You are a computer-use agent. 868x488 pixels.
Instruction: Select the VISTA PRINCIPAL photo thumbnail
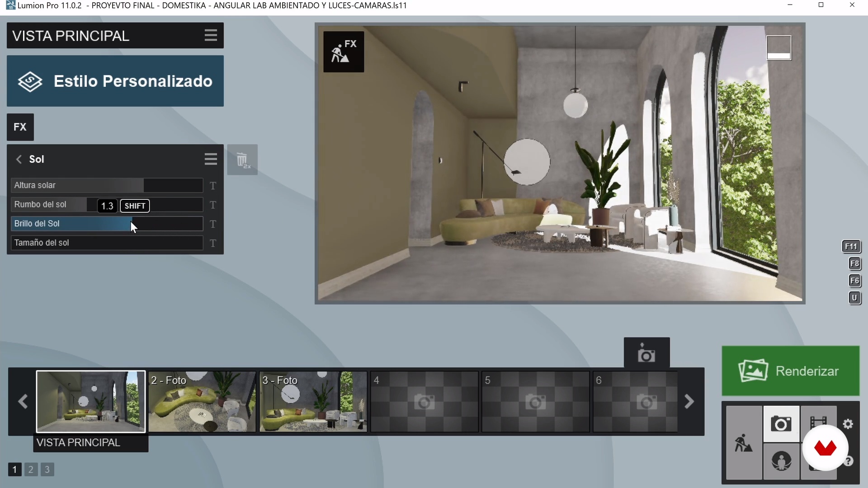tap(91, 402)
